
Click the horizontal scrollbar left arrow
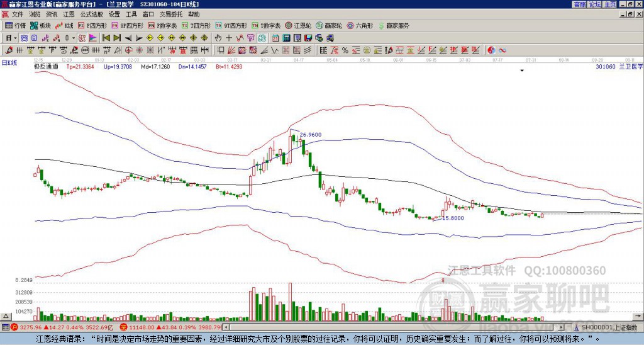tap(226, 327)
